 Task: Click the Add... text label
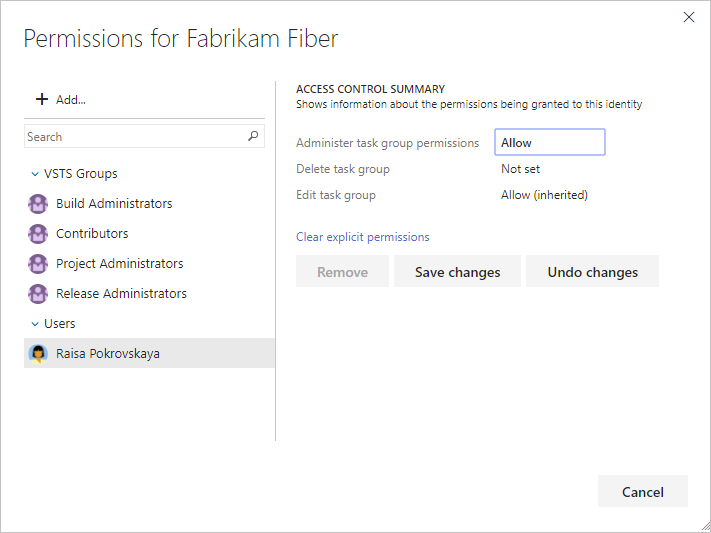(71, 100)
